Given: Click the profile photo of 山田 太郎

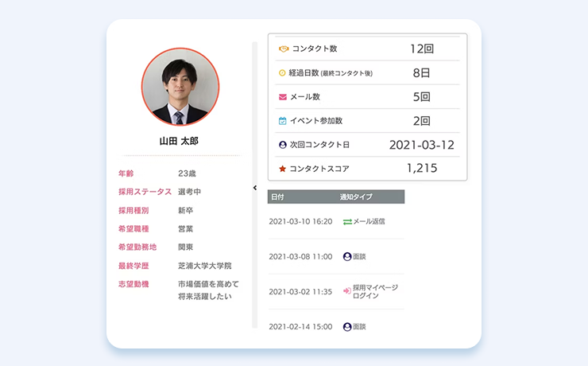Looking at the screenshot, I should [x=180, y=87].
